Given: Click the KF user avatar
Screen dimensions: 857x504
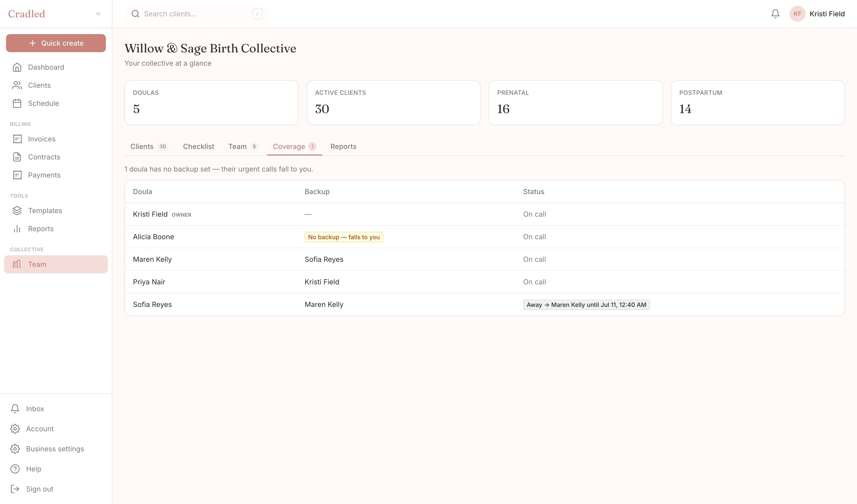Looking at the screenshot, I should 798,14.
